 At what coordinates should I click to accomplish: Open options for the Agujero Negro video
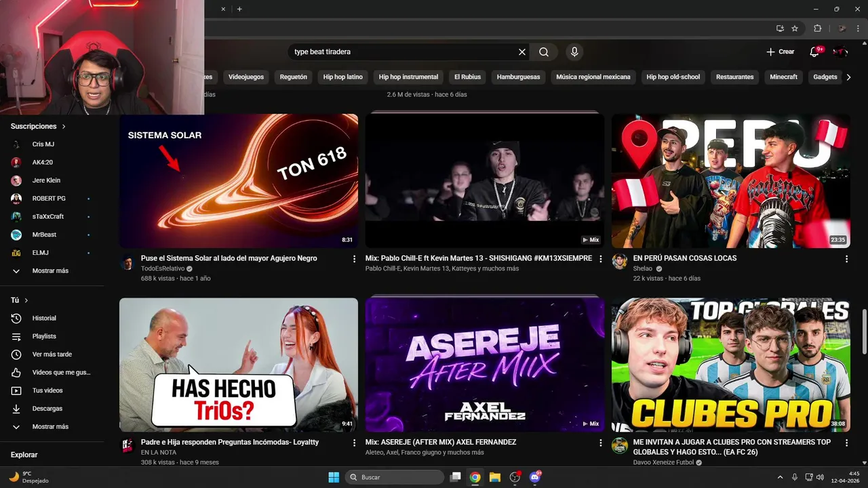354,259
